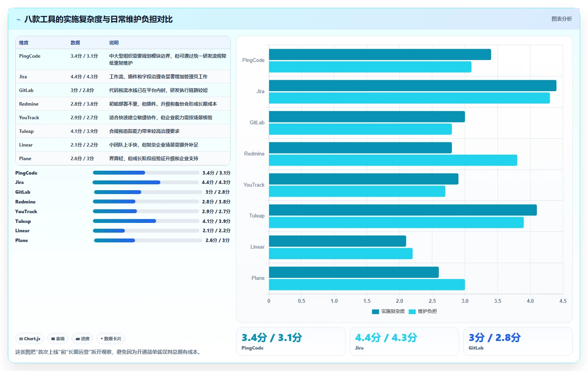Click Redmine light 维护负担 chart bar
Screen dimensions: 588x371
click(x=393, y=160)
